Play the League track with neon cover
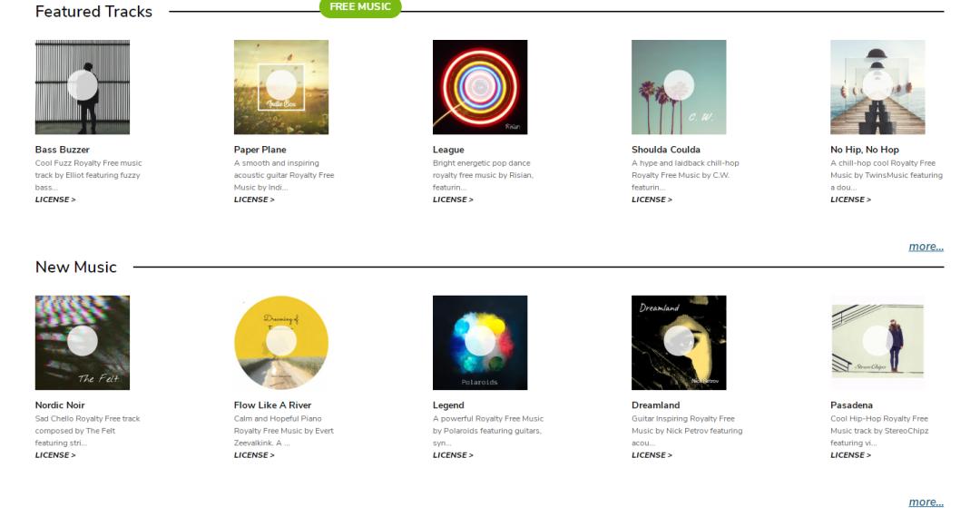 click(x=480, y=86)
